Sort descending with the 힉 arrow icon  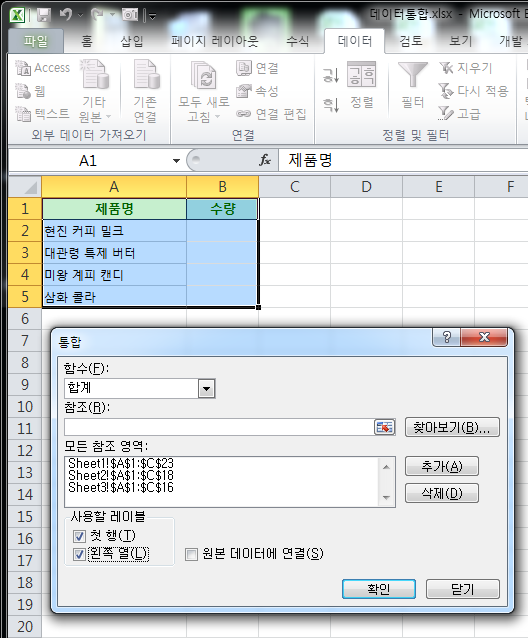point(331,105)
